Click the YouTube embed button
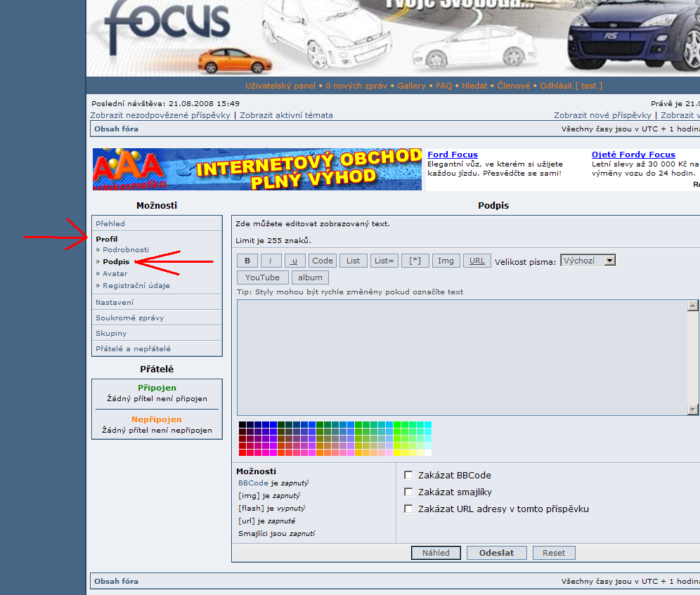Image resolution: width=700 pixels, height=595 pixels. [262, 277]
